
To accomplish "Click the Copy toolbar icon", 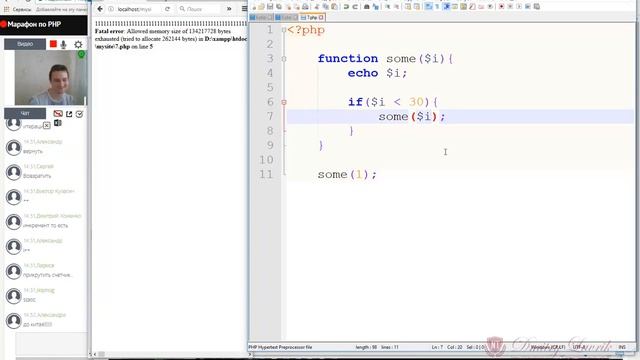I will [x=325, y=7].
